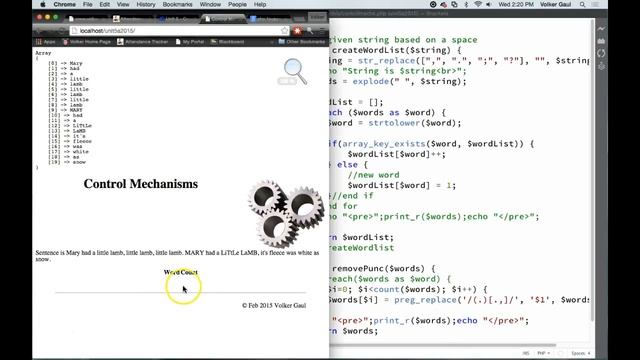Open the Chrome hamburger menu

coord(322,31)
